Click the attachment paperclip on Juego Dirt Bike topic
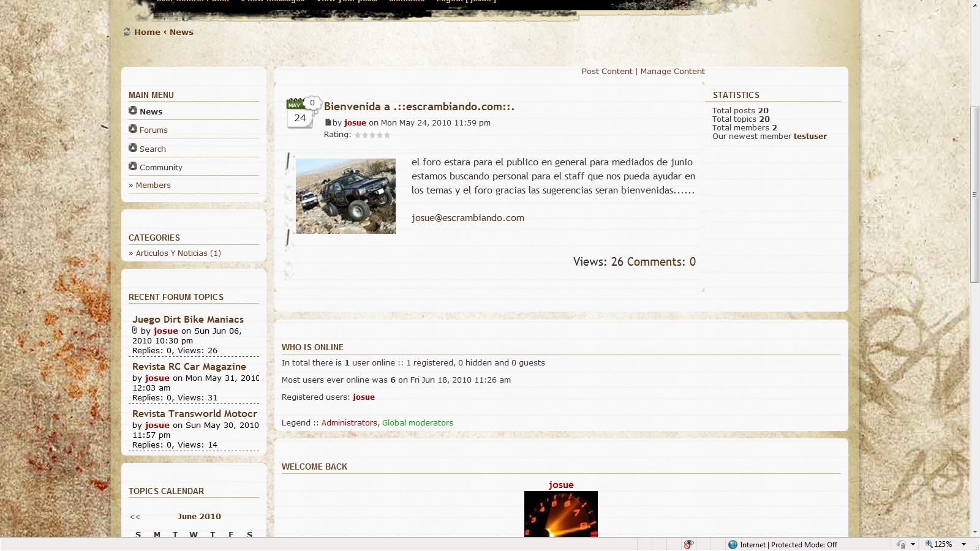 pos(135,330)
